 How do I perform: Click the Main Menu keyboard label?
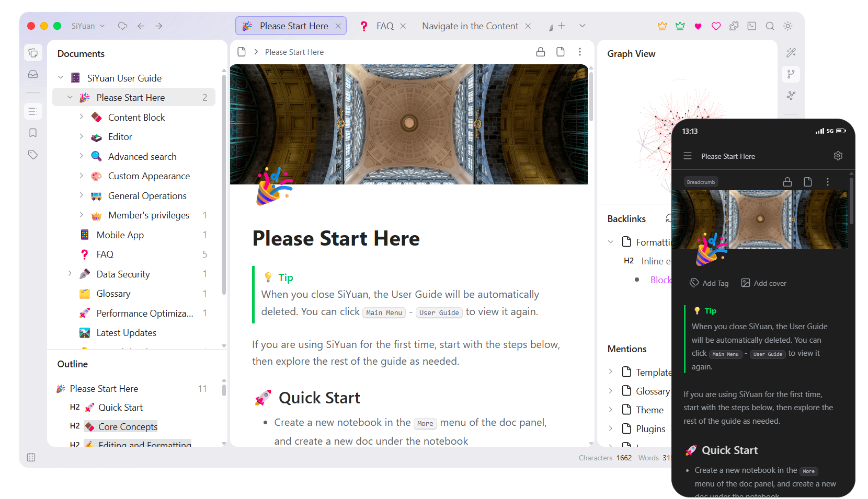tap(384, 312)
